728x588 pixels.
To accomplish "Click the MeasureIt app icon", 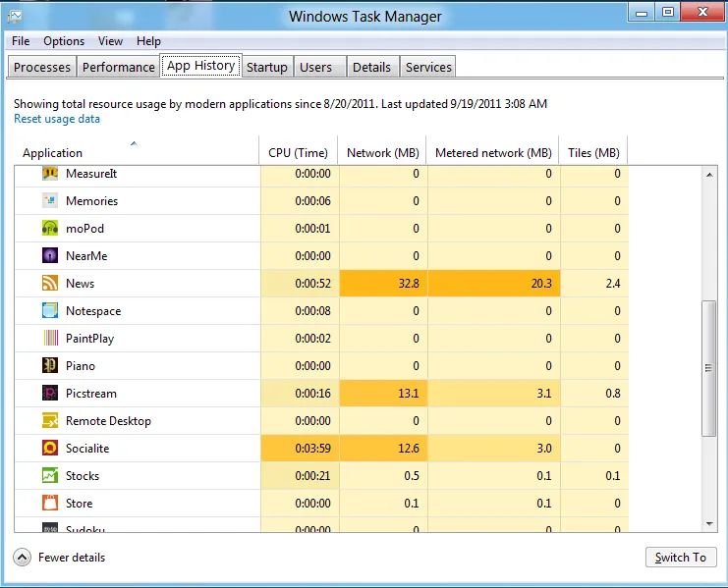I will (50, 174).
